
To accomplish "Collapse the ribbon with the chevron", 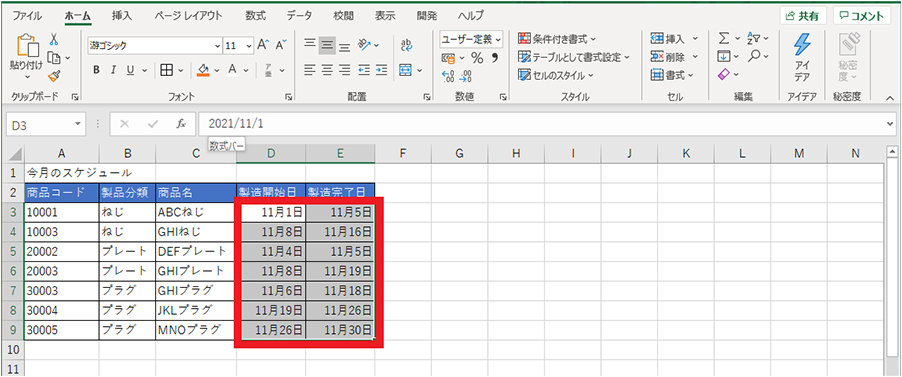I will (889, 97).
